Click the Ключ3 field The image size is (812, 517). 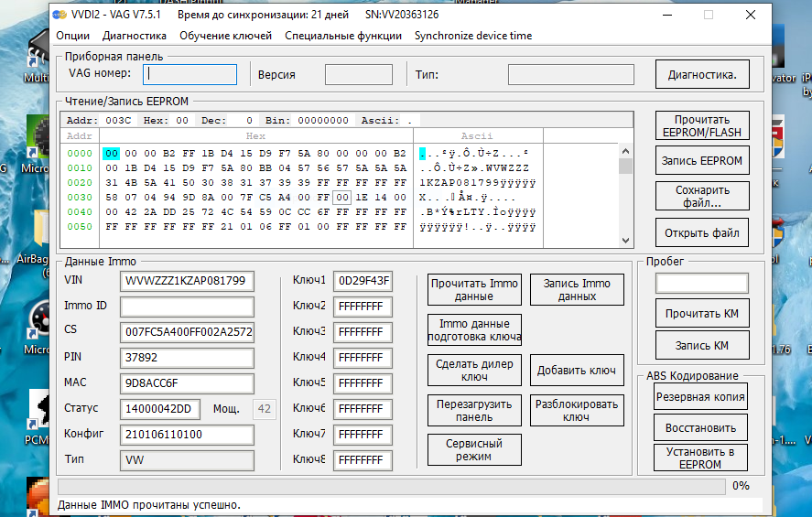(x=363, y=332)
